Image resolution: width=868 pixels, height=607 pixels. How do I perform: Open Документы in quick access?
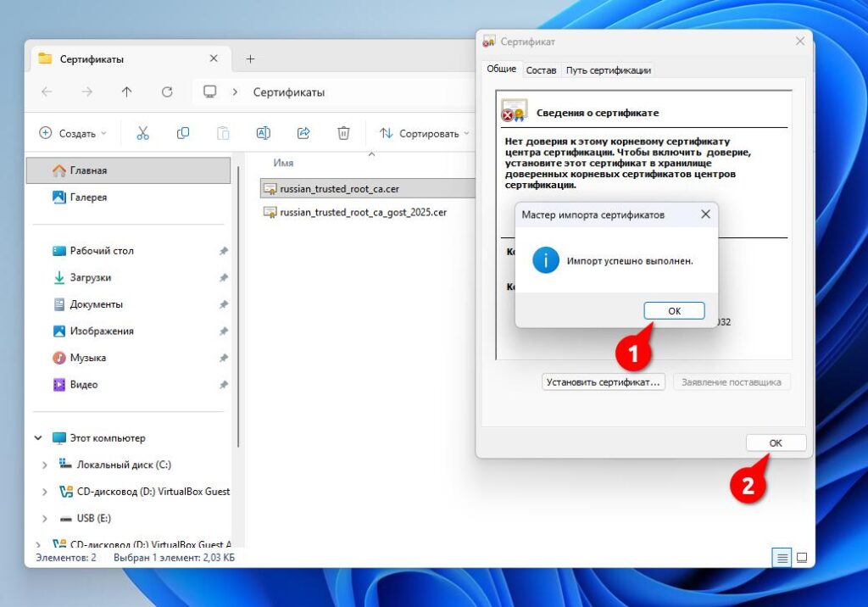129,304
